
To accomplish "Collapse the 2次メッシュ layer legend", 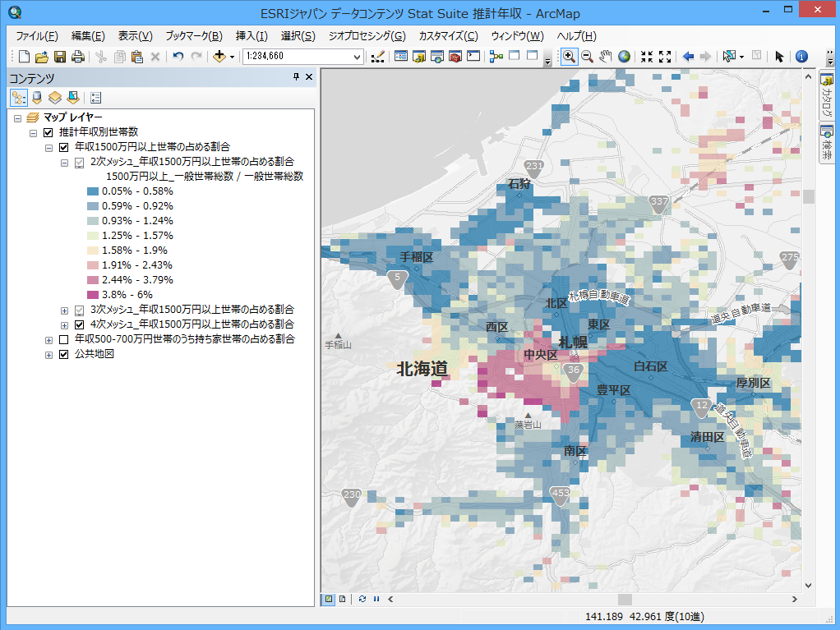I will coord(64,163).
